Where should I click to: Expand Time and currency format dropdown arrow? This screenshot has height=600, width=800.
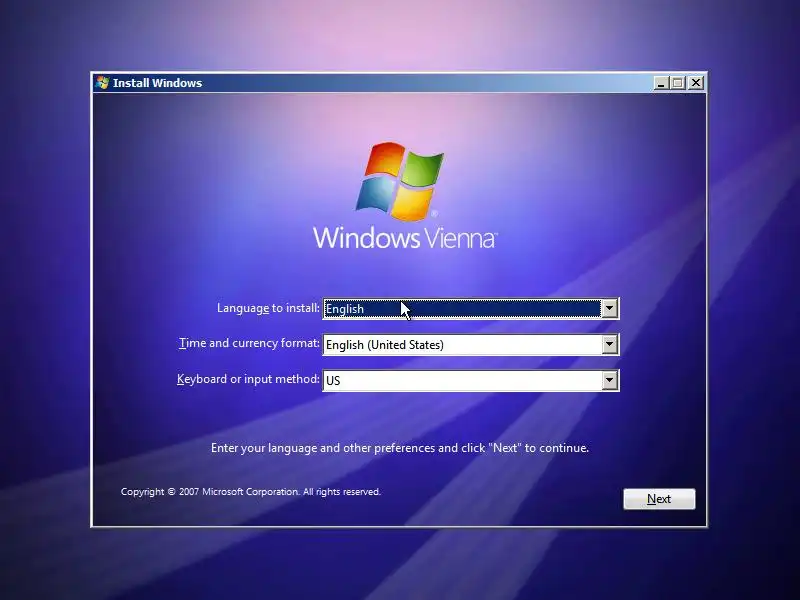click(609, 344)
